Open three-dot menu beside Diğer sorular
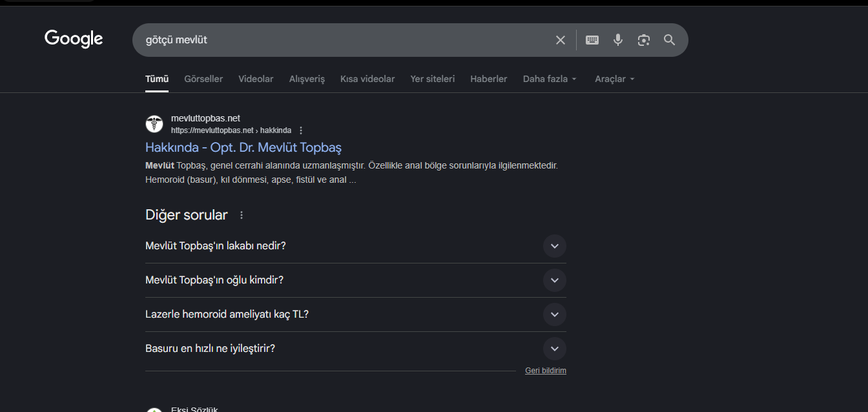The width and height of the screenshot is (868, 412). tap(242, 215)
